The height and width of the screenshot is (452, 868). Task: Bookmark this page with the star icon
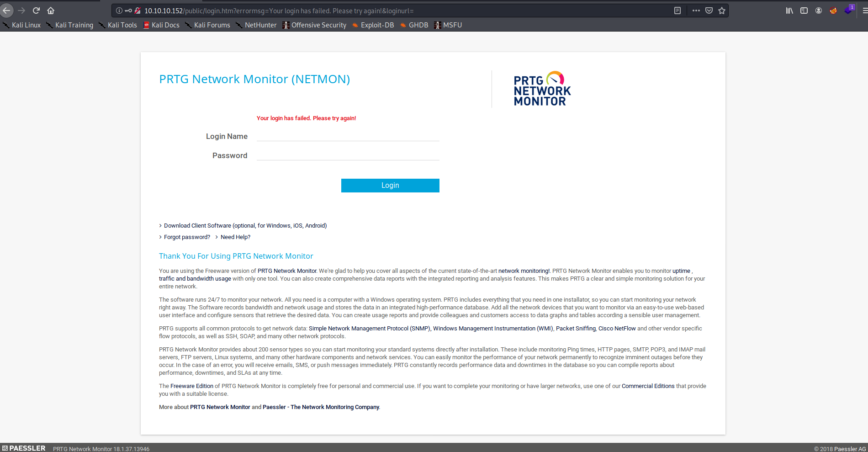pyautogui.click(x=721, y=10)
